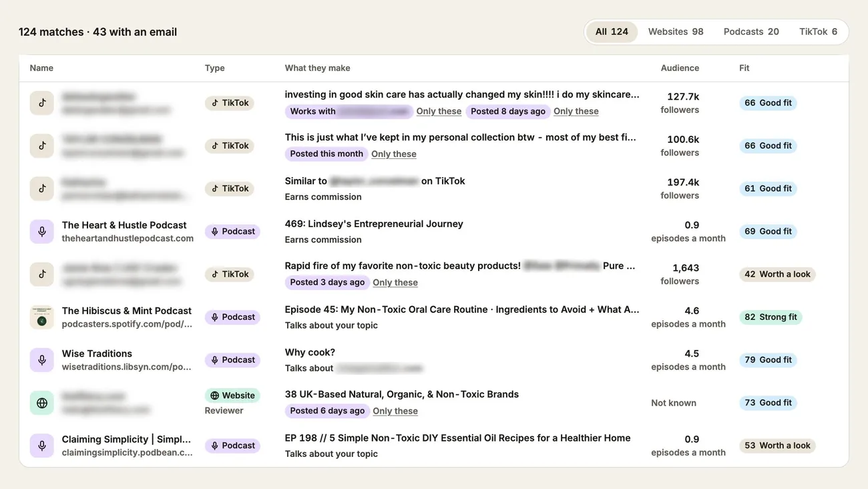Image resolution: width=868 pixels, height=489 pixels.
Task: Click the 79 Good fit badge
Action: coord(768,359)
